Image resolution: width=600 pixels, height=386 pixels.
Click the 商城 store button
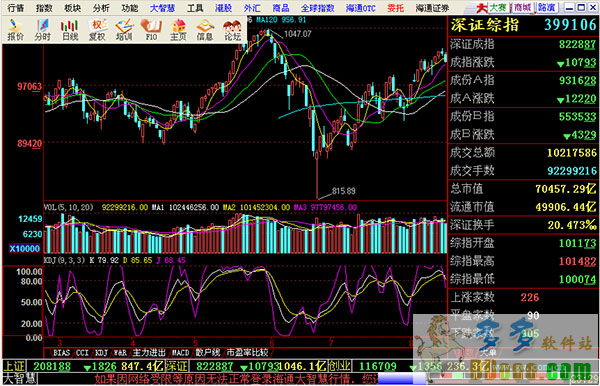522,7
